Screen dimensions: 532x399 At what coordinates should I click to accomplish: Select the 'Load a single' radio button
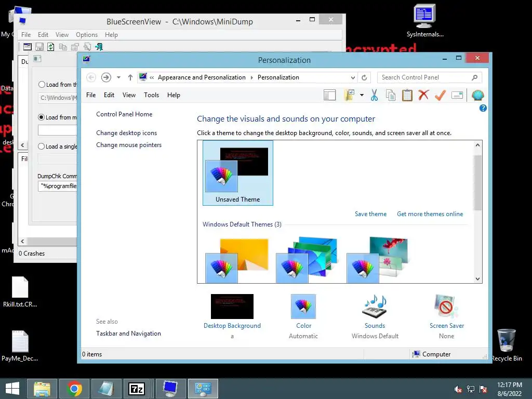(42, 146)
